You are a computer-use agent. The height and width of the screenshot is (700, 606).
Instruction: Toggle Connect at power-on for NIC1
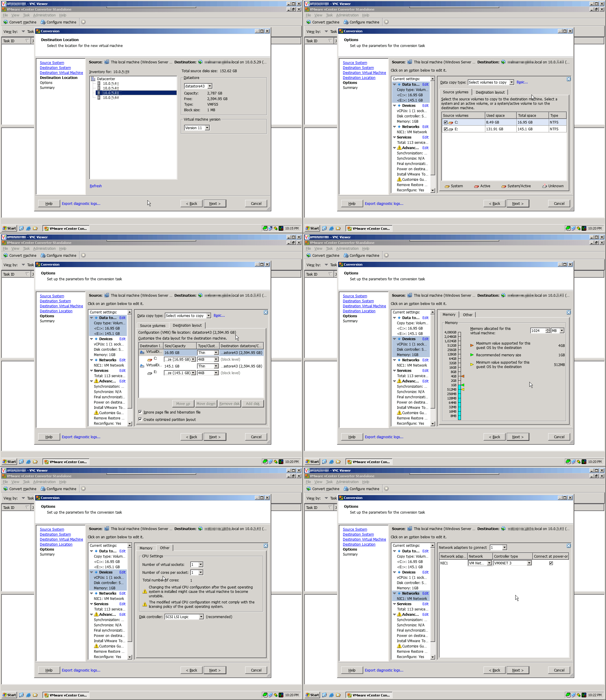[x=551, y=563]
